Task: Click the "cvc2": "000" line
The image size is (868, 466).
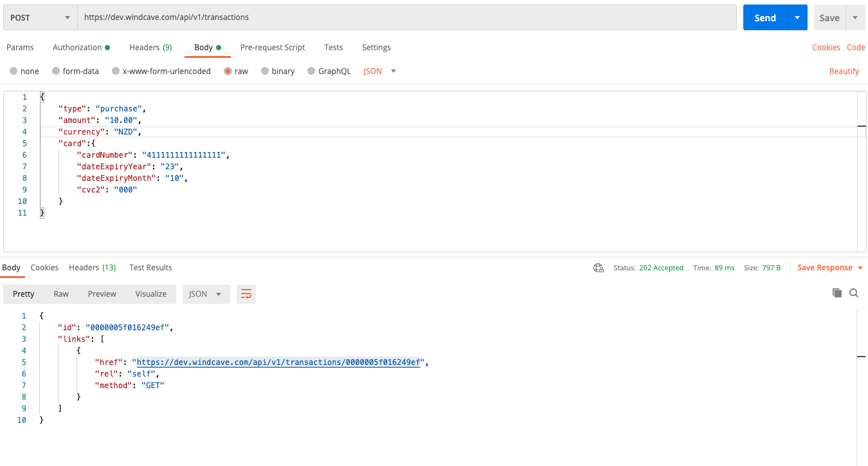Action: (107, 190)
